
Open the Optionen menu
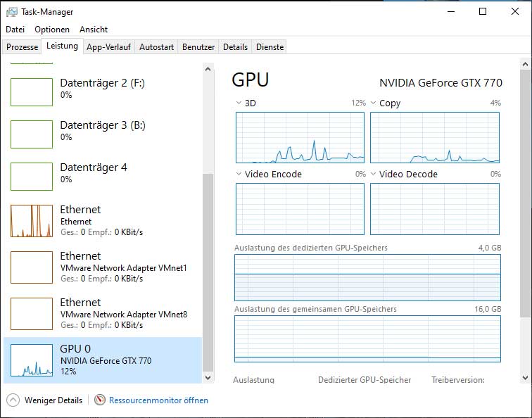52,30
